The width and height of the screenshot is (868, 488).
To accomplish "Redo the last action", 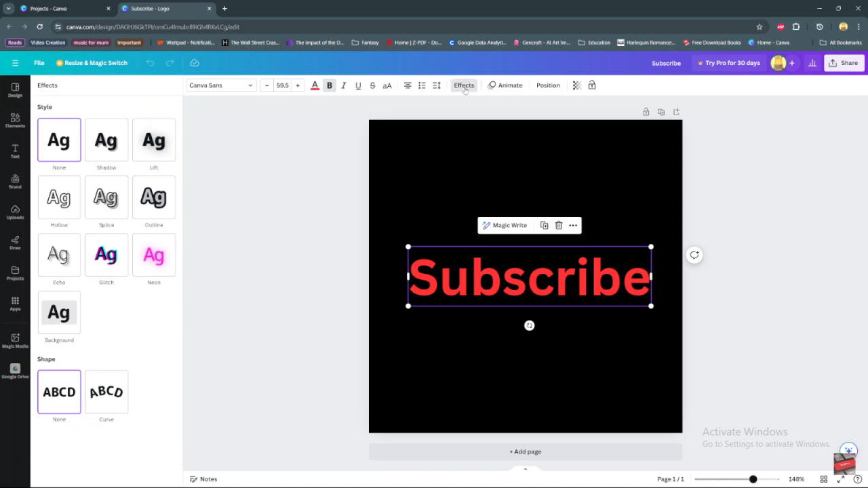I will [170, 63].
